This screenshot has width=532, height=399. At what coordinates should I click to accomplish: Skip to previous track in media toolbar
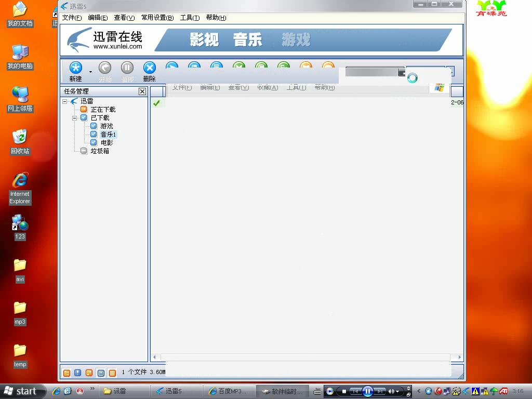click(355, 392)
